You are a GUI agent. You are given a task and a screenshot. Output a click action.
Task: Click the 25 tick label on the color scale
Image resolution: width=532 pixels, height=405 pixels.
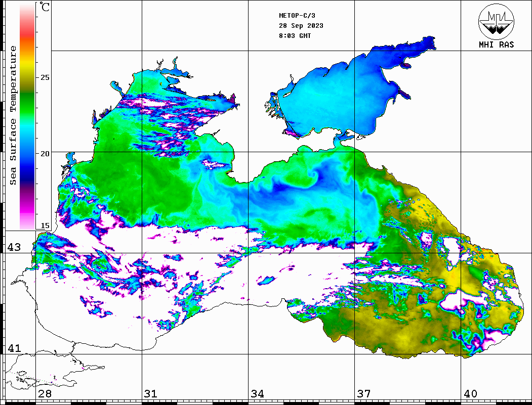(x=45, y=77)
